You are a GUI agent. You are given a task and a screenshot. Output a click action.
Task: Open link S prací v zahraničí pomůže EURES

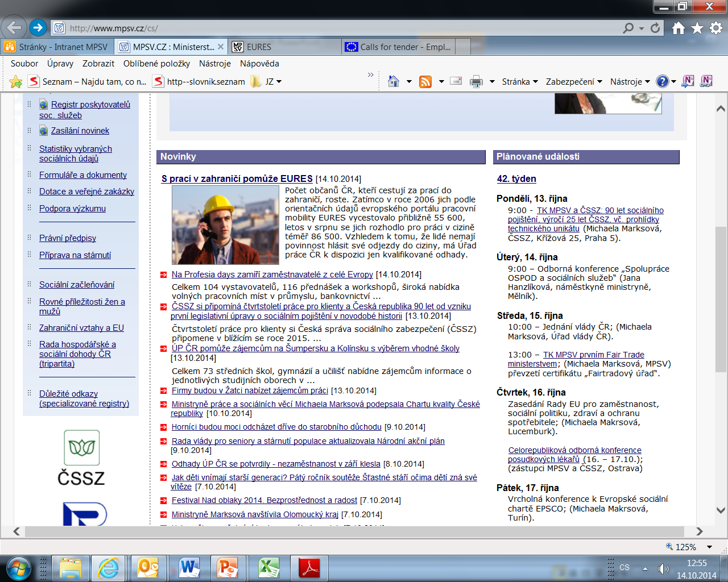click(237, 178)
